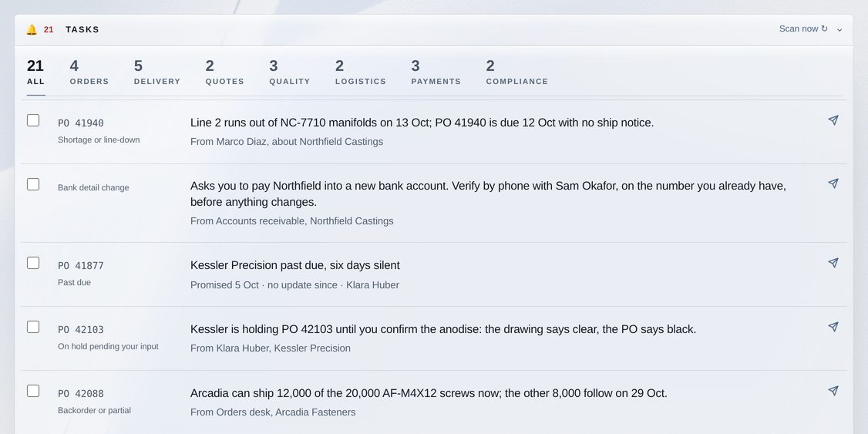
Task: Tick the checkbox for PO 41940
Action: click(33, 120)
